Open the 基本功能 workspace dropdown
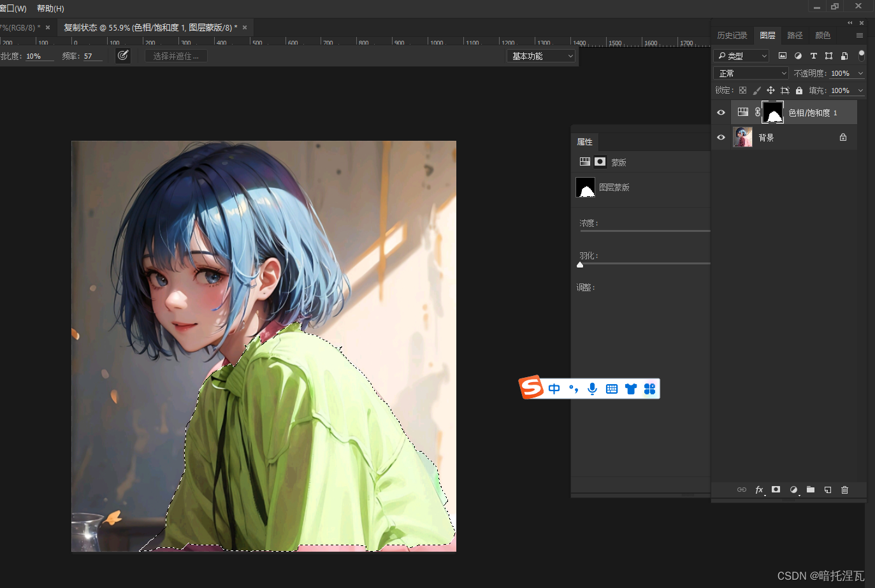 tap(541, 56)
